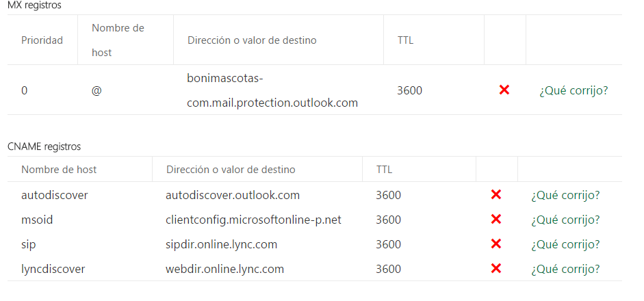The image size is (644, 301).
Task: Select the bonimascotas-com.mail.protection.outlook.com value
Action: pyautogui.click(x=272, y=90)
